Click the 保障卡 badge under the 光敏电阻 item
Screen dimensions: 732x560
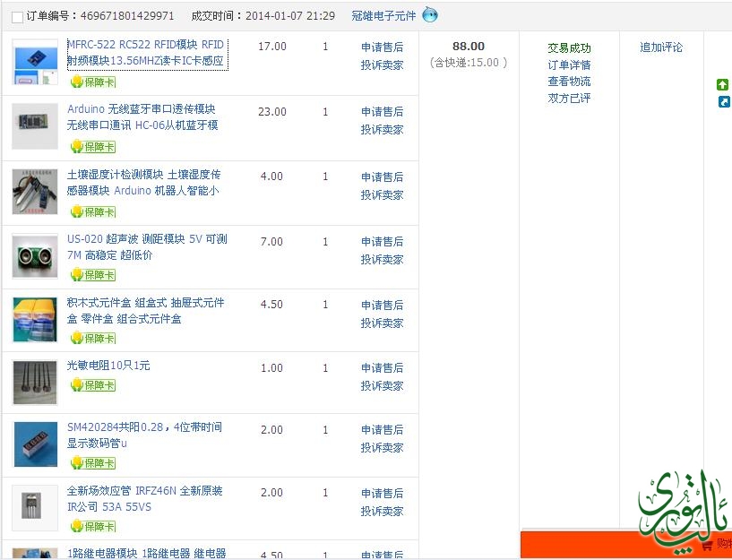93,385
